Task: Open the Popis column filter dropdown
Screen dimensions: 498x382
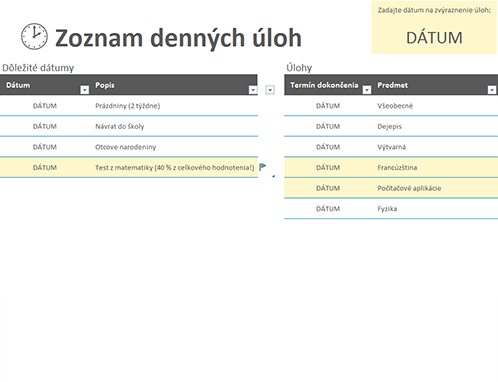Action: point(253,90)
